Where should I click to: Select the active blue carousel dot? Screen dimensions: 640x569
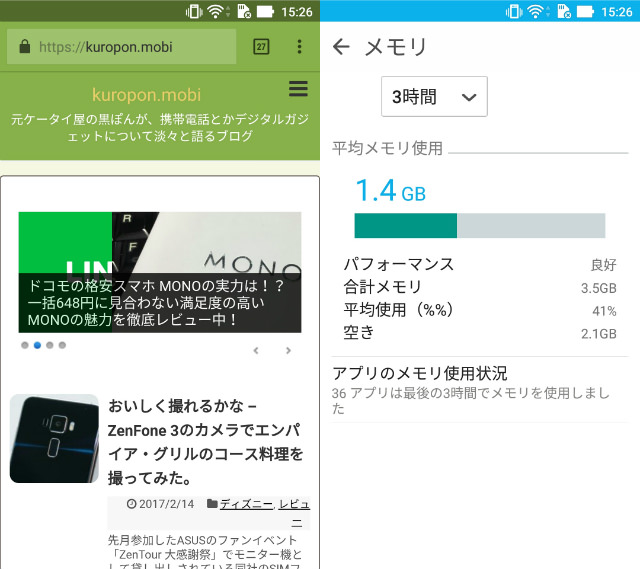pyautogui.click(x=37, y=345)
